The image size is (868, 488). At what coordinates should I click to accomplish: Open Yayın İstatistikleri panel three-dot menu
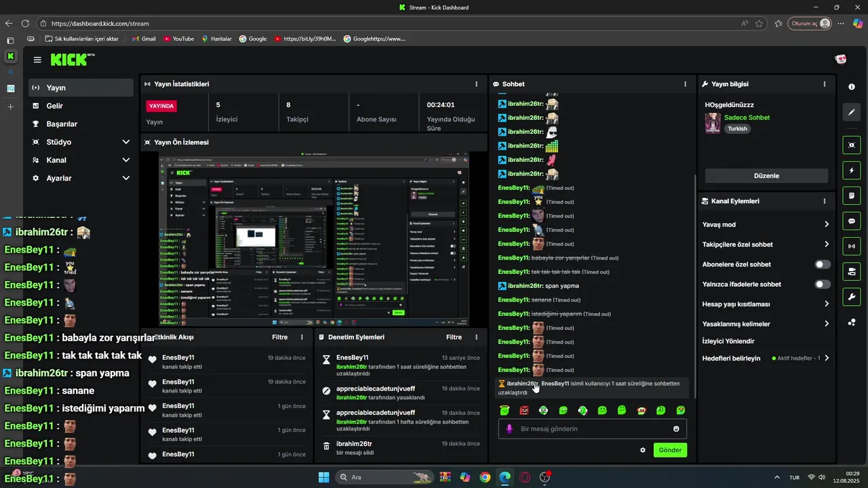tap(477, 84)
